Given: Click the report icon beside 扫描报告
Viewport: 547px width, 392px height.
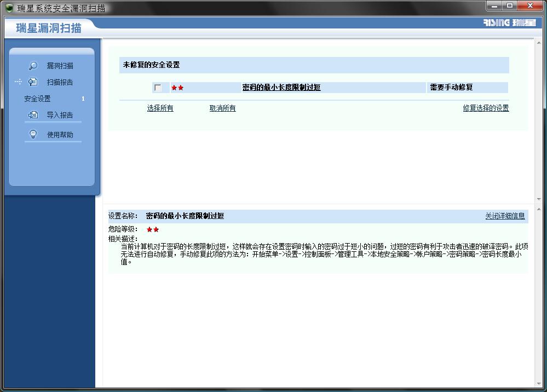Looking at the screenshot, I should coord(33,82).
